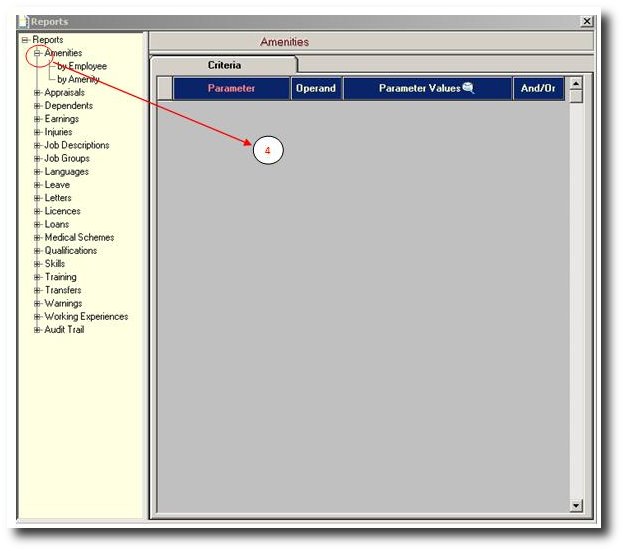Expand the Medical Schemes node
Image resolution: width=624 pixels, height=551 pixels.
point(37,238)
